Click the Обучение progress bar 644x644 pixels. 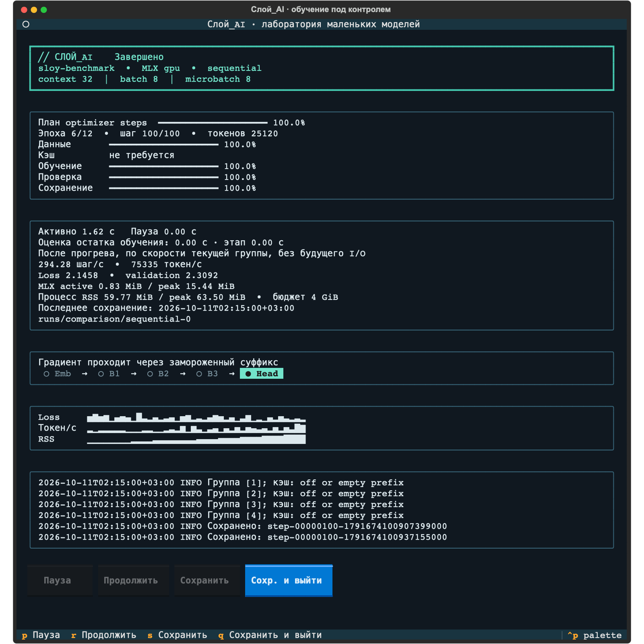pyautogui.click(x=163, y=166)
